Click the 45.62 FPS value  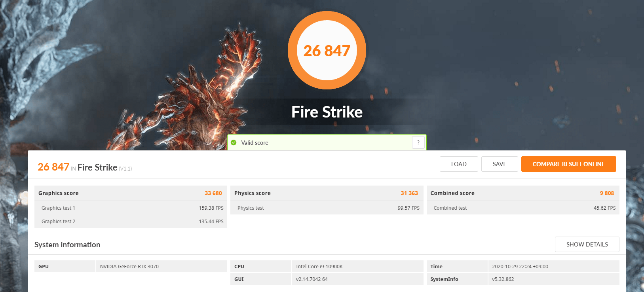(x=604, y=208)
